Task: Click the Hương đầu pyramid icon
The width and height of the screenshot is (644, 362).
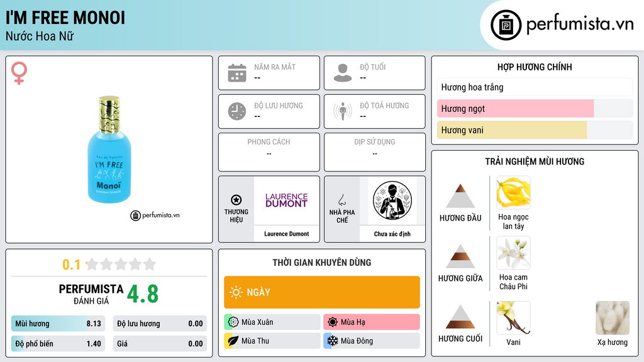Action: pyautogui.click(x=460, y=196)
